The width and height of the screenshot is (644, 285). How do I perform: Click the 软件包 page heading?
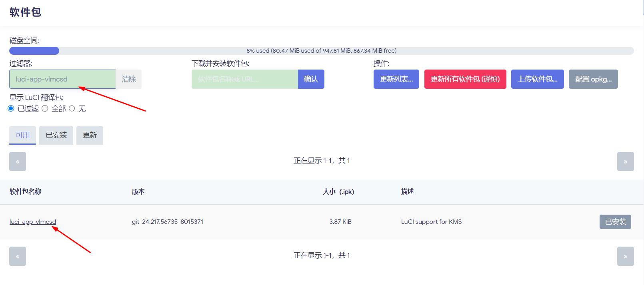pyautogui.click(x=25, y=12)
